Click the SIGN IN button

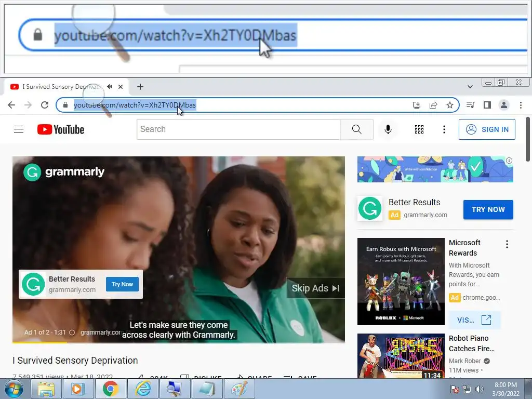pyautogui.click(x=487, y=129)
